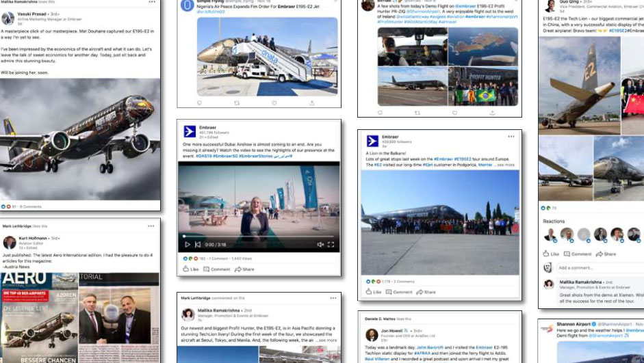Click the Embraer logo on video post
The width and height of the screenshot is (644, 363).
point(190,132)
